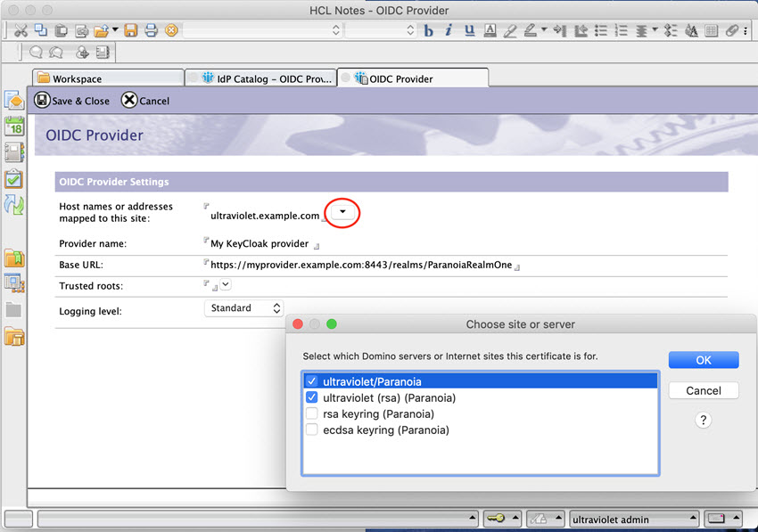Toggle bold text formatting

tap(428, 30)
